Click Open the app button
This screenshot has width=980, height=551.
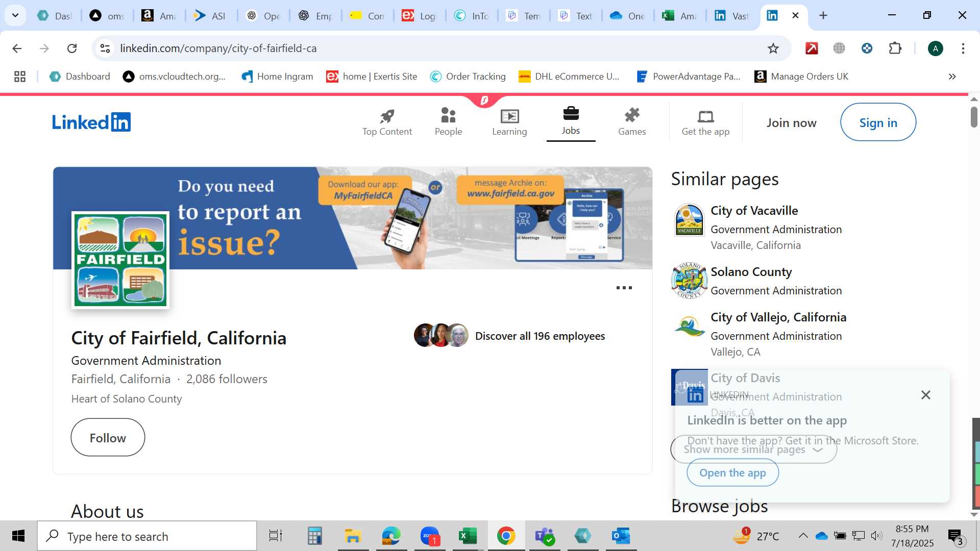point(732,473)
